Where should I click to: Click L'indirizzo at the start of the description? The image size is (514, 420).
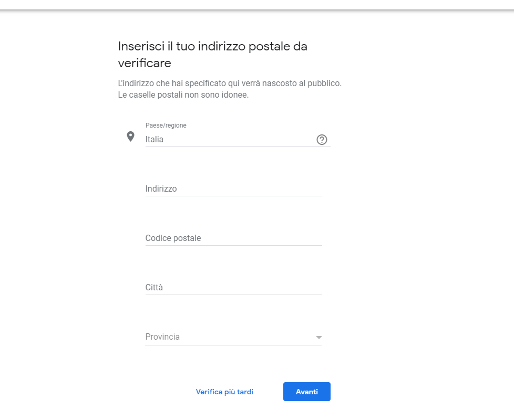click(136, 83)
